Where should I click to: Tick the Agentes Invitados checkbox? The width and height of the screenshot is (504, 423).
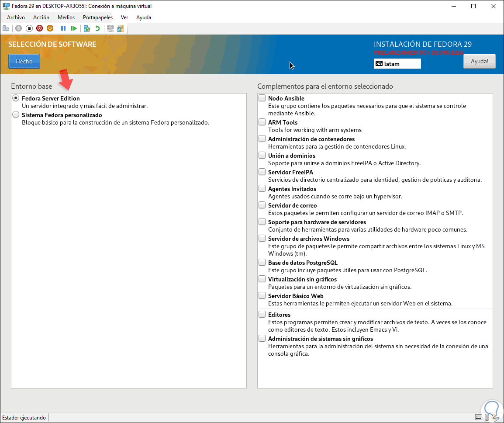point(262,188)
